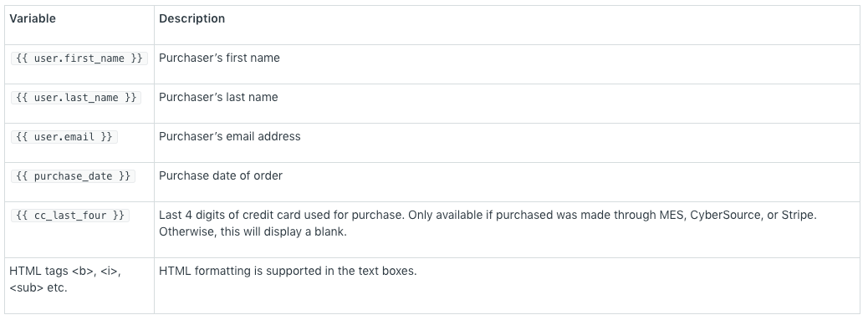Click the Last 4 digits of credit card text
The height and width of the screenshot is (320, 868).
[230, 215]
